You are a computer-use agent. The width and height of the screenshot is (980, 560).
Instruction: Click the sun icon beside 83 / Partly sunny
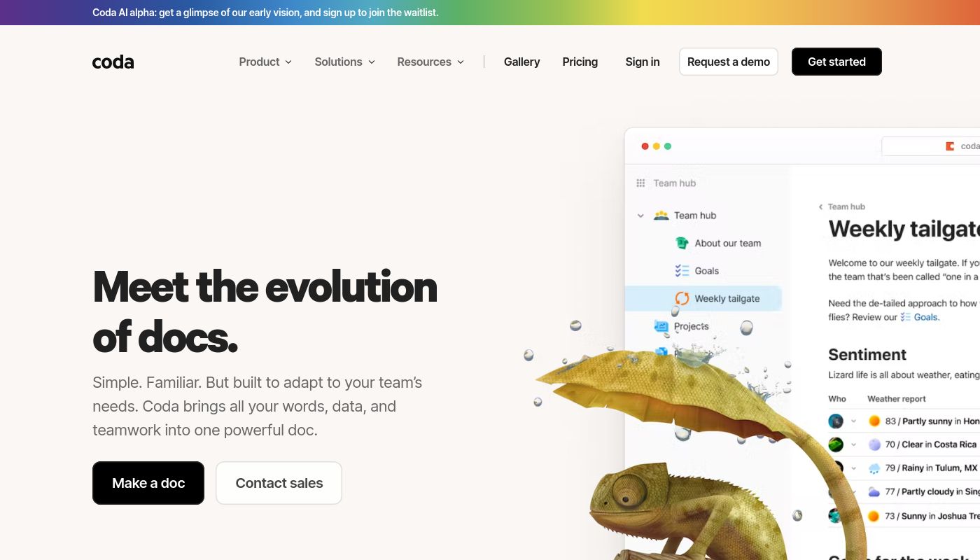coord(874,421)
